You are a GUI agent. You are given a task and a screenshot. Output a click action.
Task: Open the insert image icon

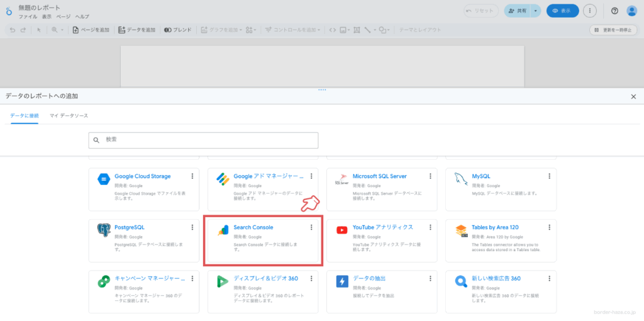[x=343, y=30]
